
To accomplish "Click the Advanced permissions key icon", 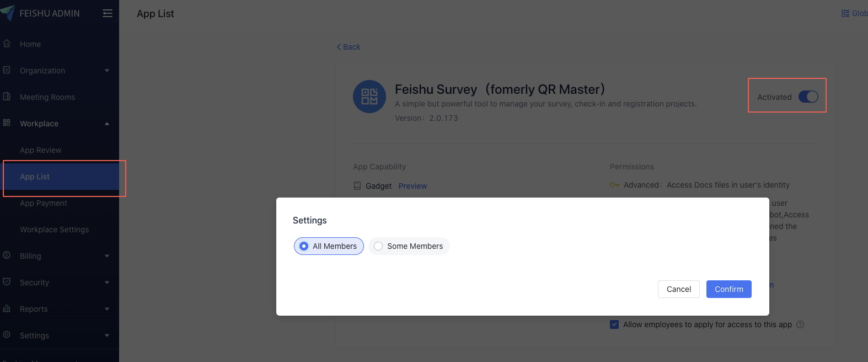I will tap(614, 185).
